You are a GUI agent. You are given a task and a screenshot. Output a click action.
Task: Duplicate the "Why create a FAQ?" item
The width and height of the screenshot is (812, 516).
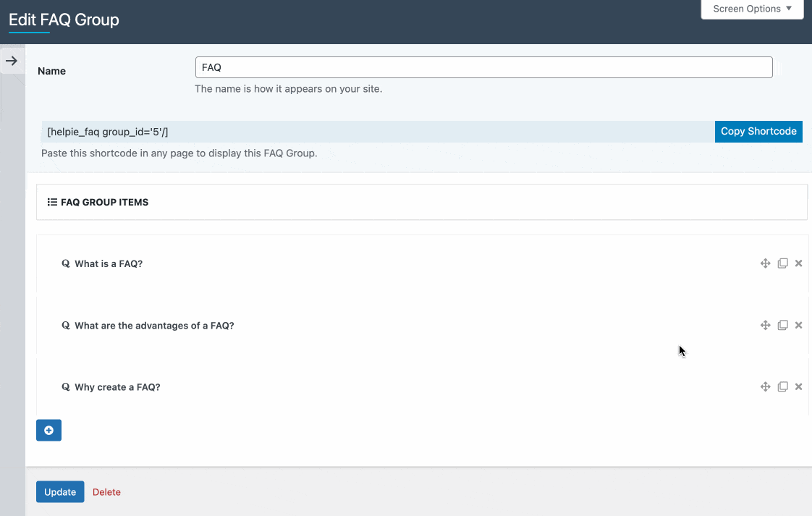point(782,386)
